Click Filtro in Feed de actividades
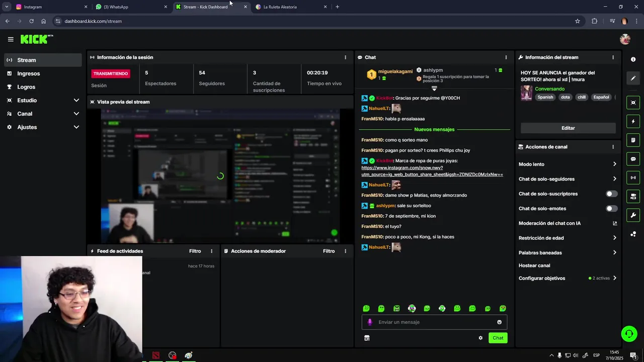The height and width of the screenshot is (362, 644). 195,251
